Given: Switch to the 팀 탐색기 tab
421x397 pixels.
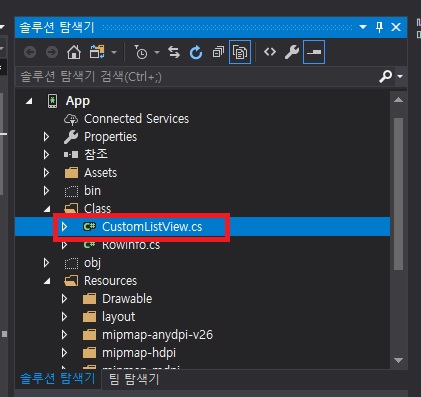Looking at the screenshot, I should (x=134, y=379).
